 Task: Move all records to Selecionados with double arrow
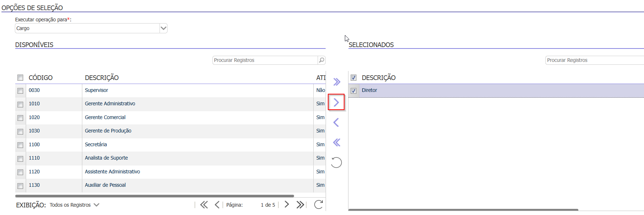point(337,82)
